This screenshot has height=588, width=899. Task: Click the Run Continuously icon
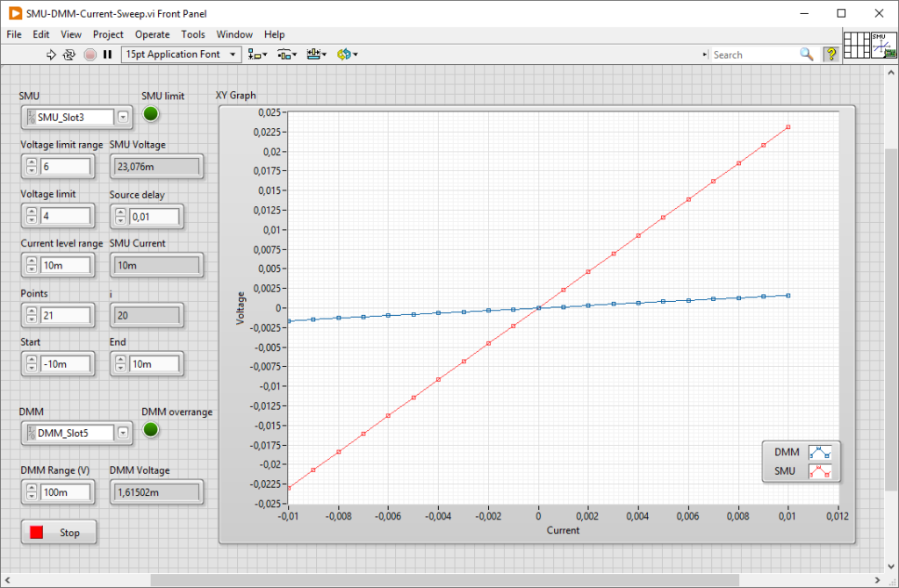[x=69, y=54]
